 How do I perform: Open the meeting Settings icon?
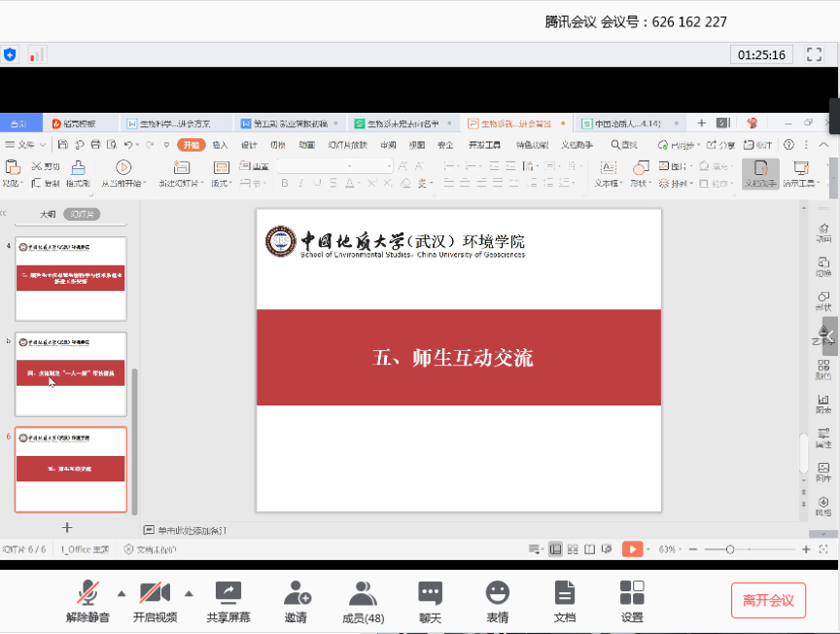tap(632, 601)
